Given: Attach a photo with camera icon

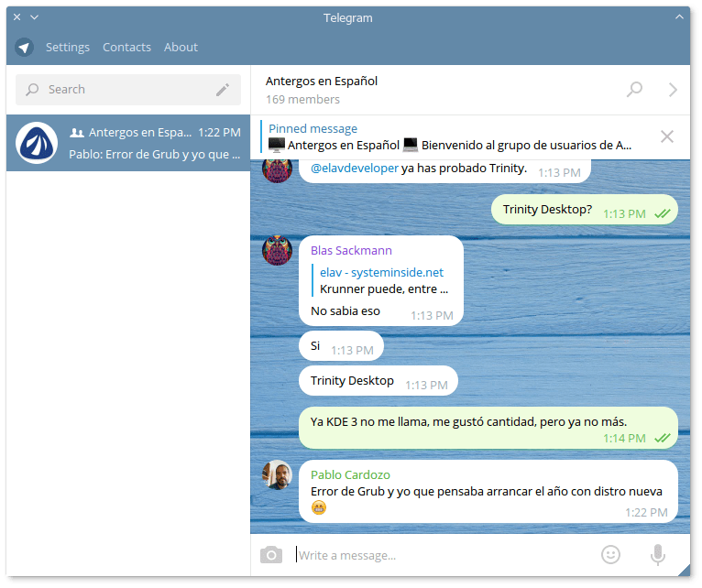Looking at the screenshot, I should 271,555.
